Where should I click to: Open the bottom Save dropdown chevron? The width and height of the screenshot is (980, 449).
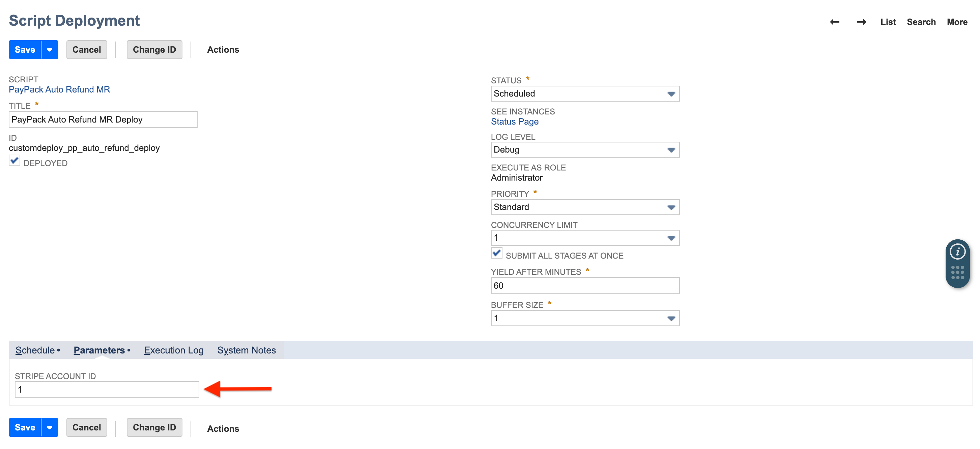[x=49, y=427]
